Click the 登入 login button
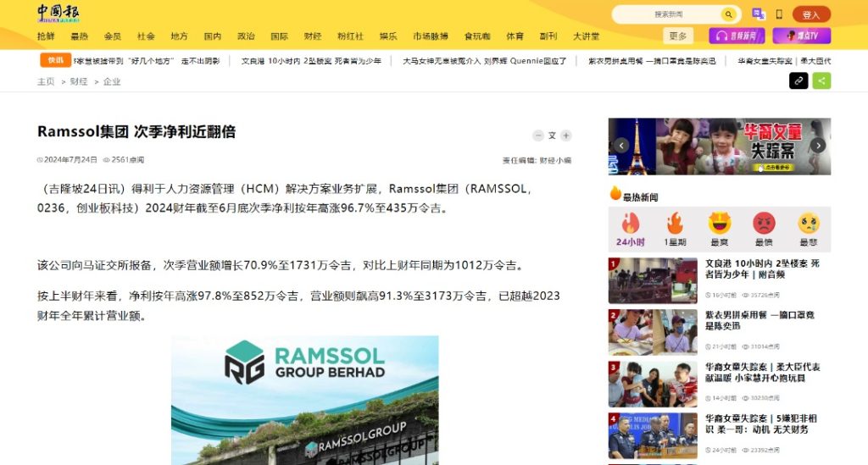 [811, 14]
